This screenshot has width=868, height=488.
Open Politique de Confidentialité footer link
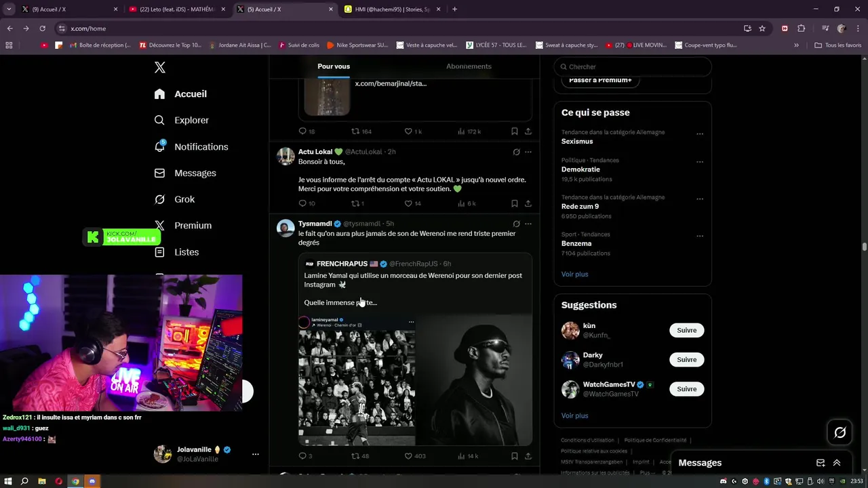tap(655, 441)
